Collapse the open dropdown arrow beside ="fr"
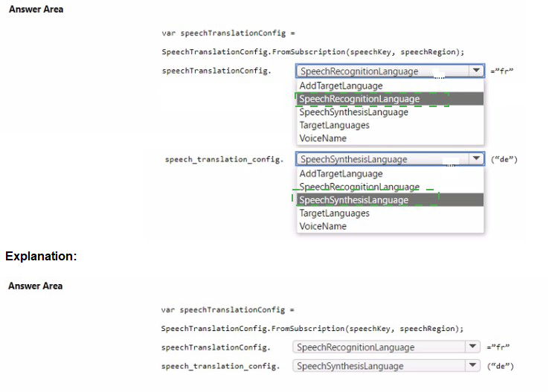 pos(476,71)
